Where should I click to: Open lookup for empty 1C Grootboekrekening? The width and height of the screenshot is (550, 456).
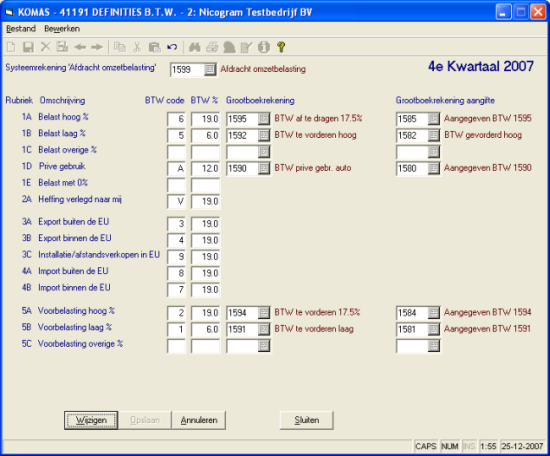(x=264, y=152)
